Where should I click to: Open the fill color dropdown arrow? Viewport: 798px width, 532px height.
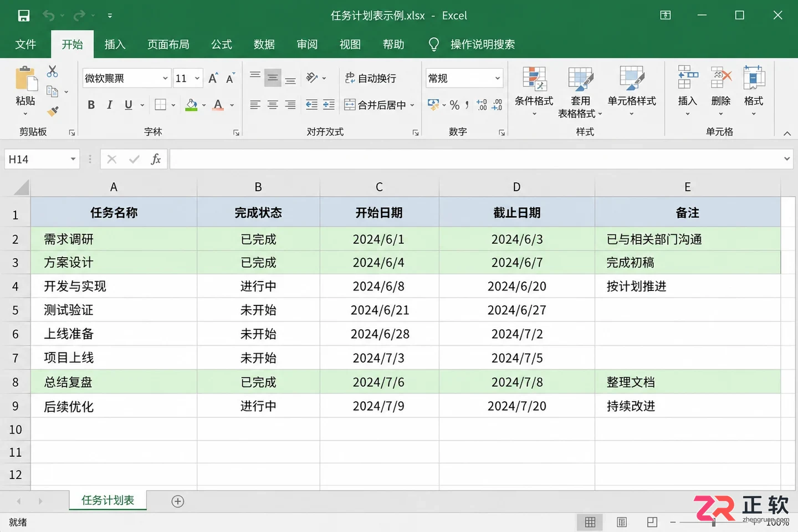204,105
